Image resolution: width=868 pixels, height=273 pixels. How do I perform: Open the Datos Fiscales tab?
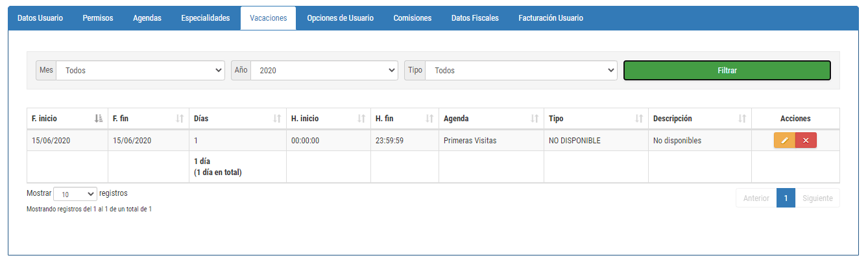(x=475, y=18)
